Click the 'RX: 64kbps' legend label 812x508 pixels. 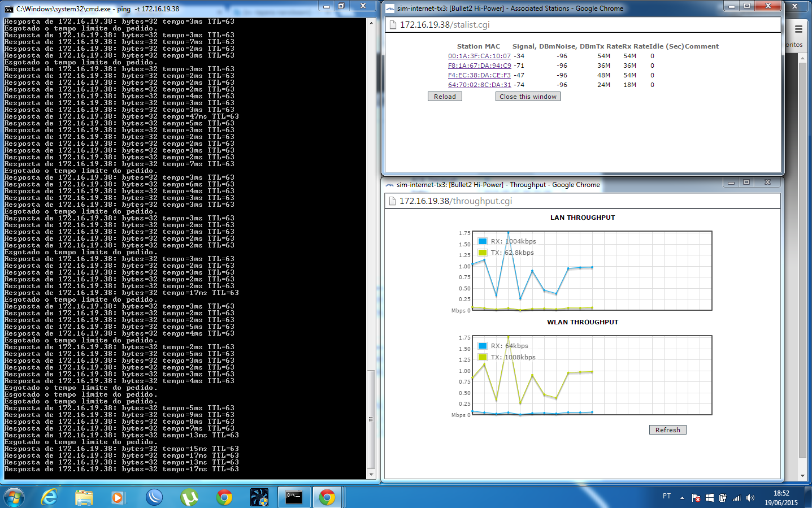(509, 346)
